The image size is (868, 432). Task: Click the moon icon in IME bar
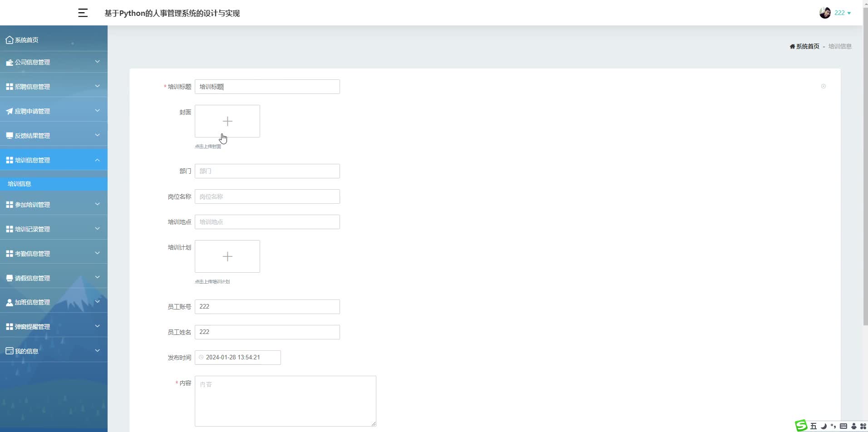coord(824,426)
